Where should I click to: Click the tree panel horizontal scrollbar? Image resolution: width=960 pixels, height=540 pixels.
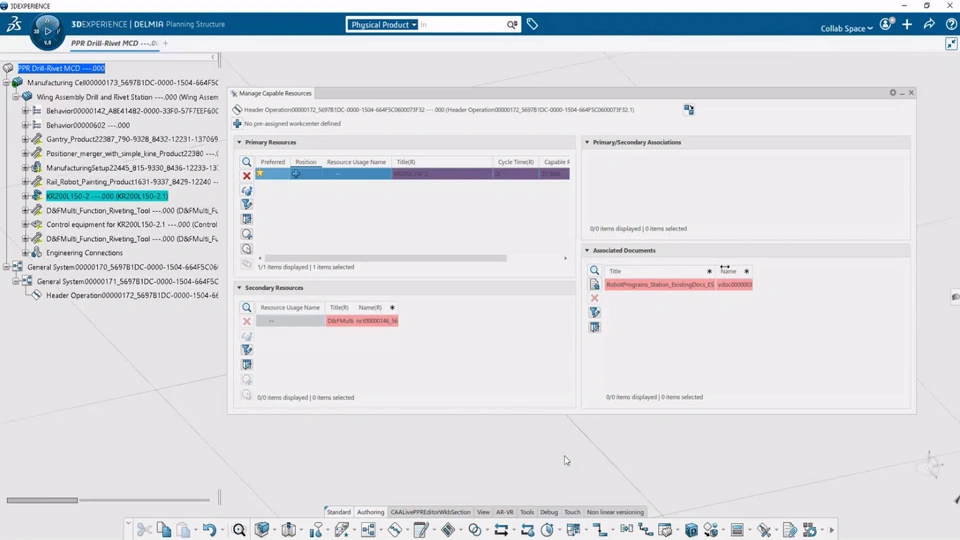click(42, 500)
